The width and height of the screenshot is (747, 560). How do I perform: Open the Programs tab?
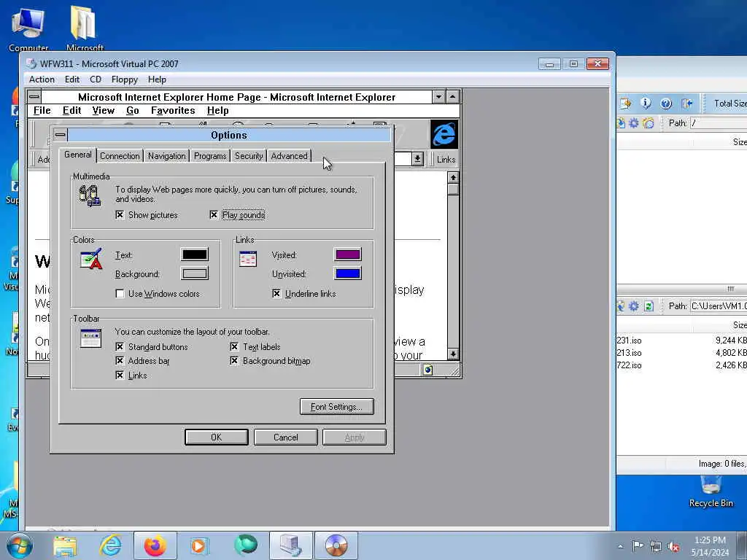[210, 156]
